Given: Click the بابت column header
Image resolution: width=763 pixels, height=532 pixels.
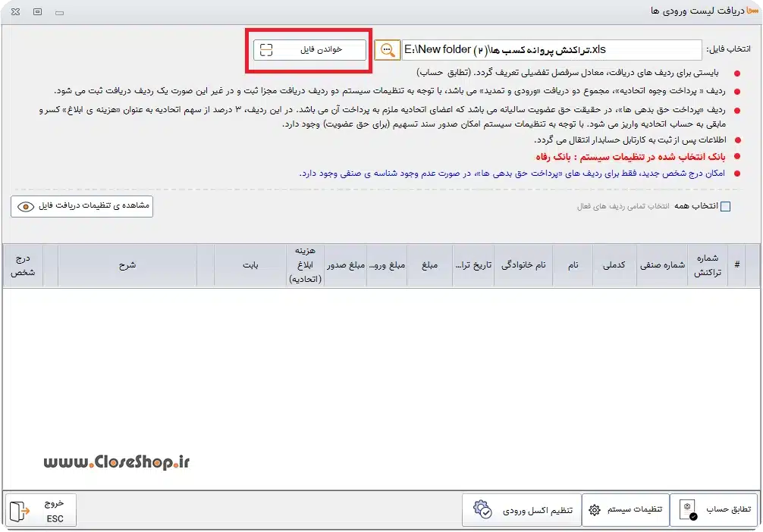Looking at the screenshot, I should point(250,265).
